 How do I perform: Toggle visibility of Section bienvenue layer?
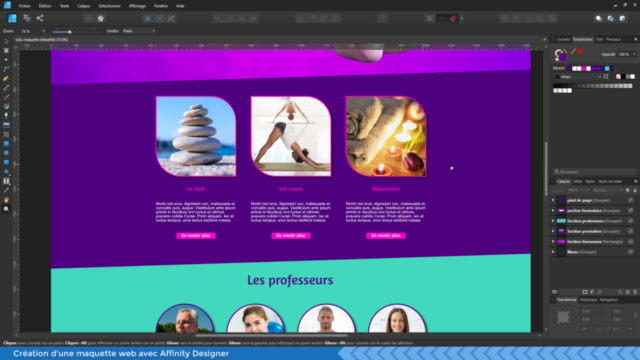coord(631,242)
